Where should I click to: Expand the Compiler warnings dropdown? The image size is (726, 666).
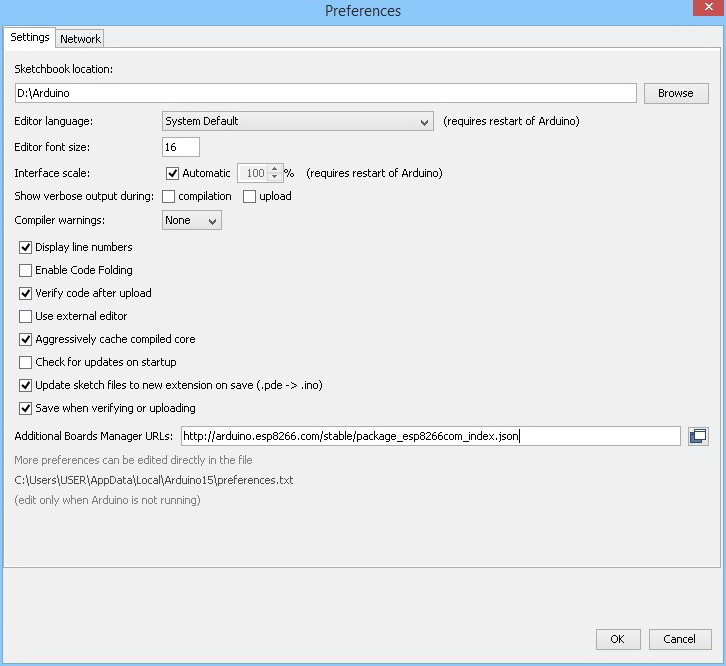tap(192, 220)
